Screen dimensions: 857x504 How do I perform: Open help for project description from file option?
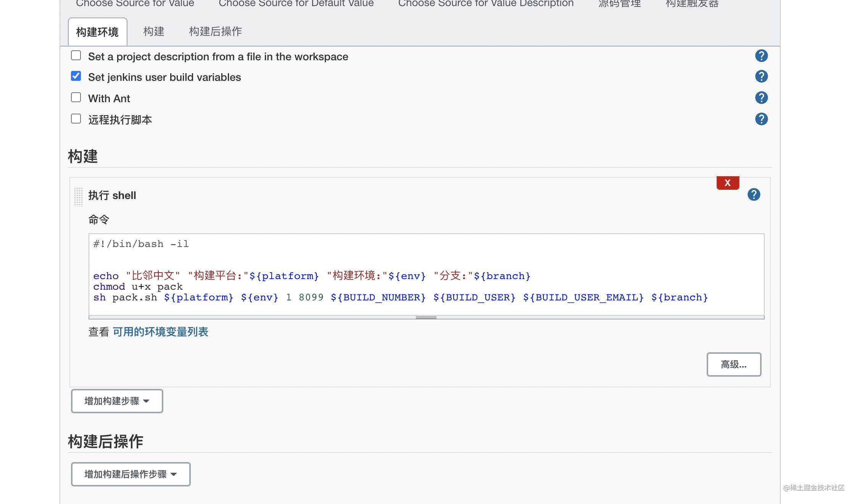pyautogui.click(x=761, y=56)
